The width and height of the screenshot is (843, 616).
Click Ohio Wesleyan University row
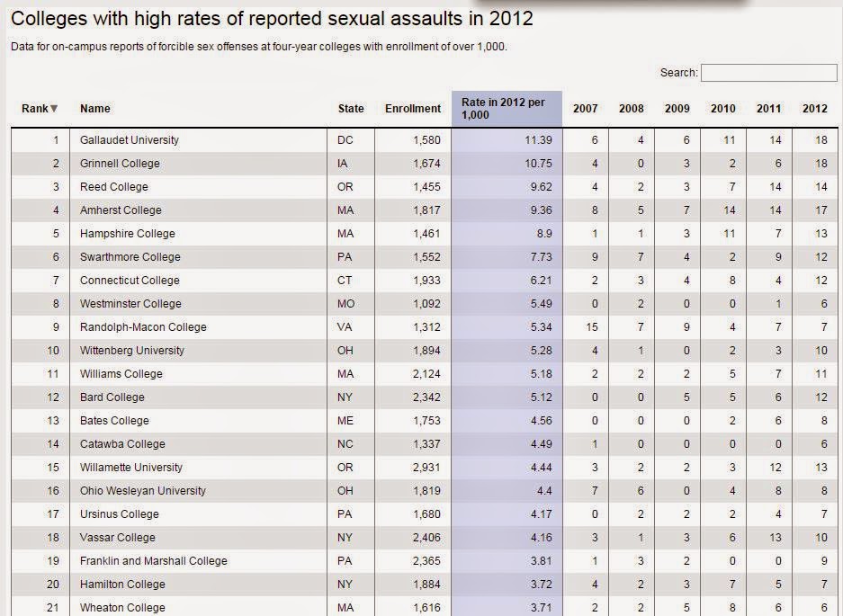coord(425,491)
